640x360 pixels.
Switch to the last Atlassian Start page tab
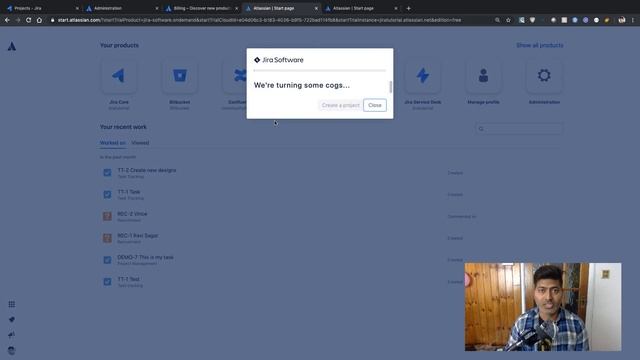[360, 8]
